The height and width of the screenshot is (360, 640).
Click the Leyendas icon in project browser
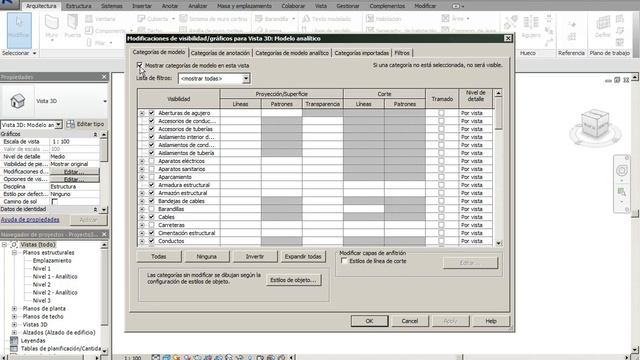tap(14, 340)
